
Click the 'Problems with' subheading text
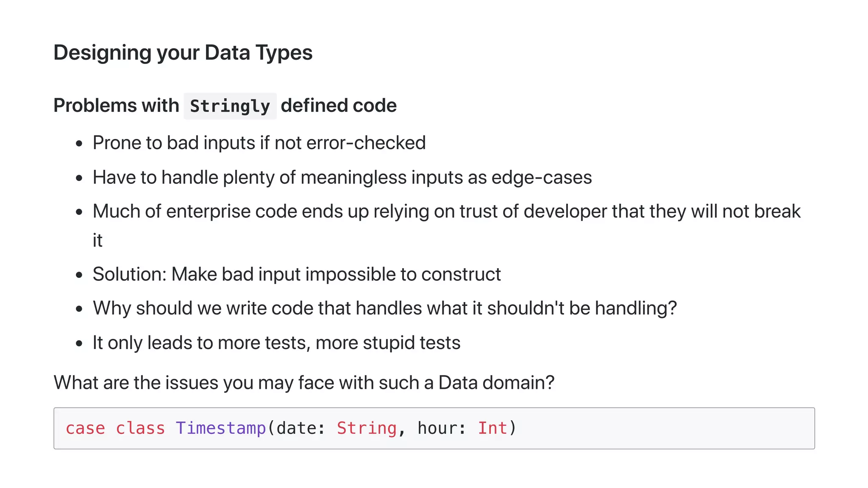116,105
